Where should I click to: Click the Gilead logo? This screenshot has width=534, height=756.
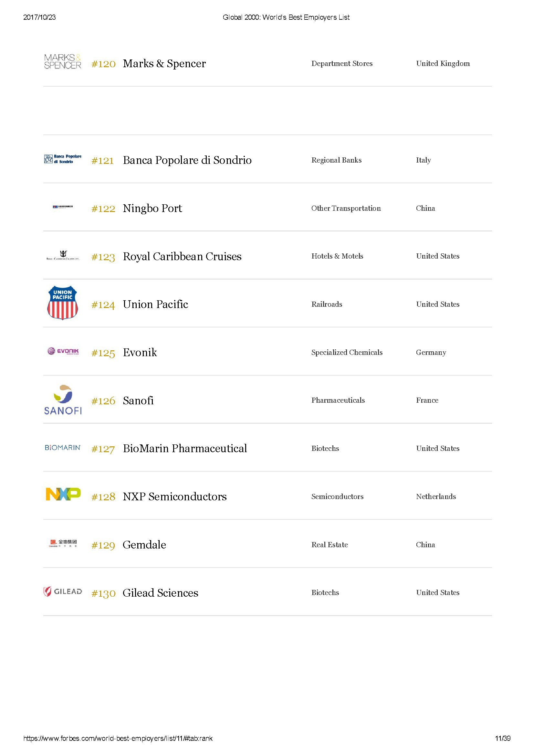[63, 591]
